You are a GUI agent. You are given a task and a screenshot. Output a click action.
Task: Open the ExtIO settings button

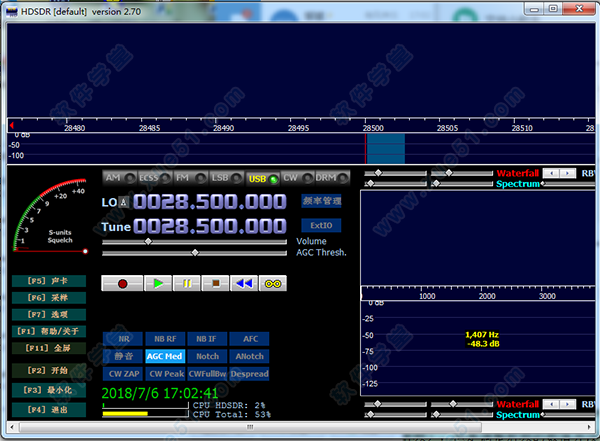pyautogui.click(x=321, y=225)
